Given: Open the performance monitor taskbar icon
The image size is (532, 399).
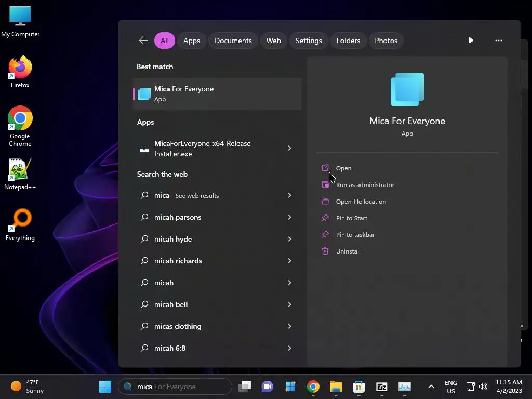Looking at the screenshot, I should [x=404, y=387].
